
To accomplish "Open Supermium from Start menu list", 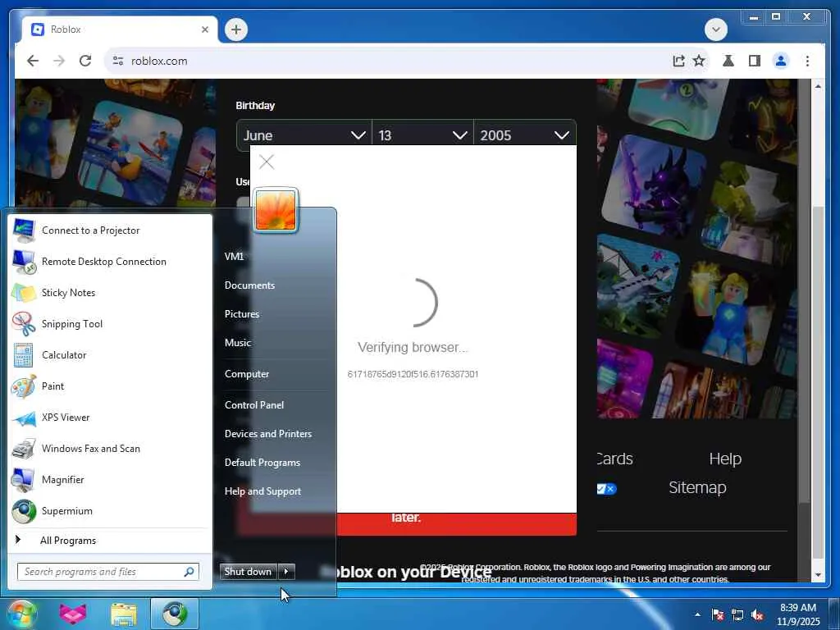I will (110, 510).
